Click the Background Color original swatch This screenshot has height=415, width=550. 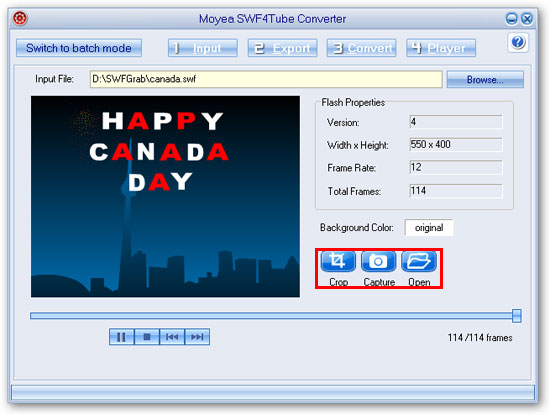pos(429,228)
